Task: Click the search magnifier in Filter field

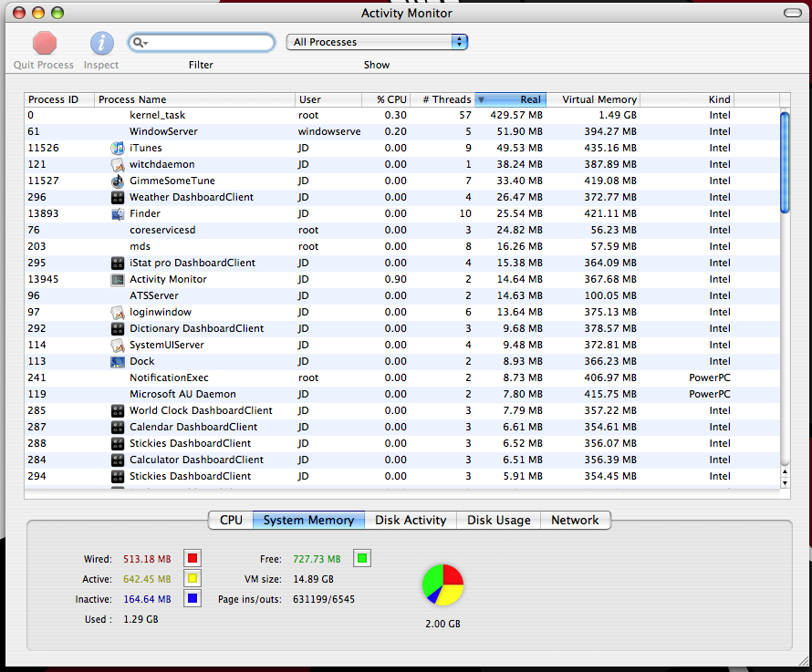Action: coord(140,43)
